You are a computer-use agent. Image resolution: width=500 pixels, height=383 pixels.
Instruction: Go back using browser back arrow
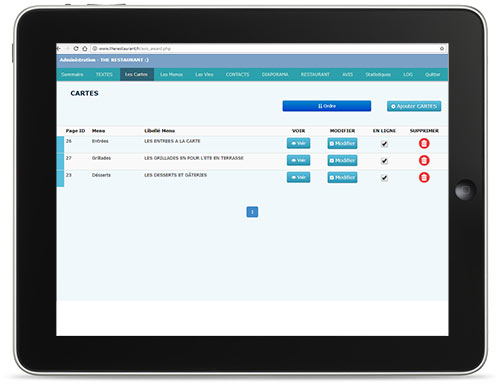pos(59,48)
